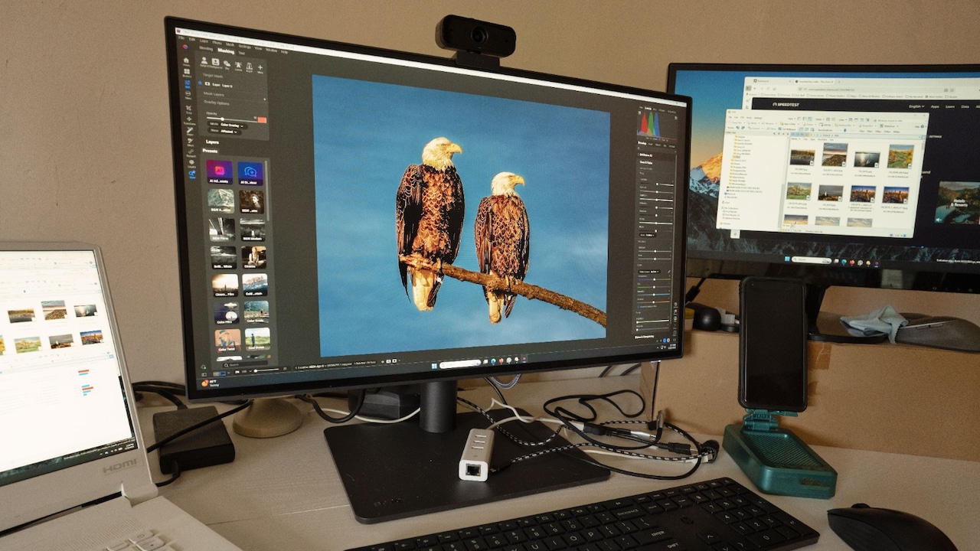
Task: Select the Crop tool in left toolbar
Action: tap(189, 108)
